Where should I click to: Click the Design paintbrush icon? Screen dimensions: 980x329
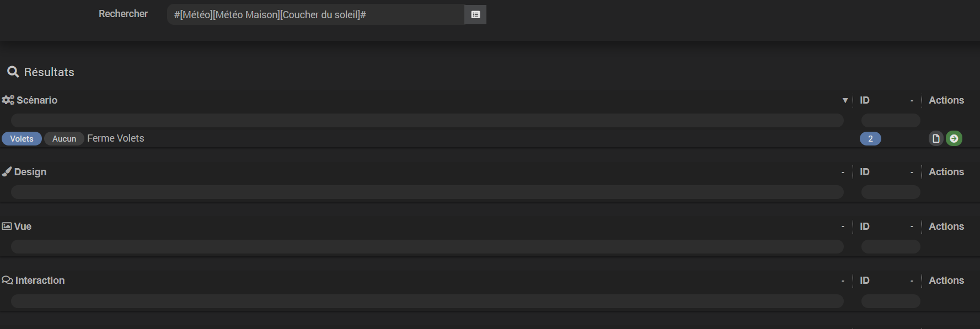7,172
